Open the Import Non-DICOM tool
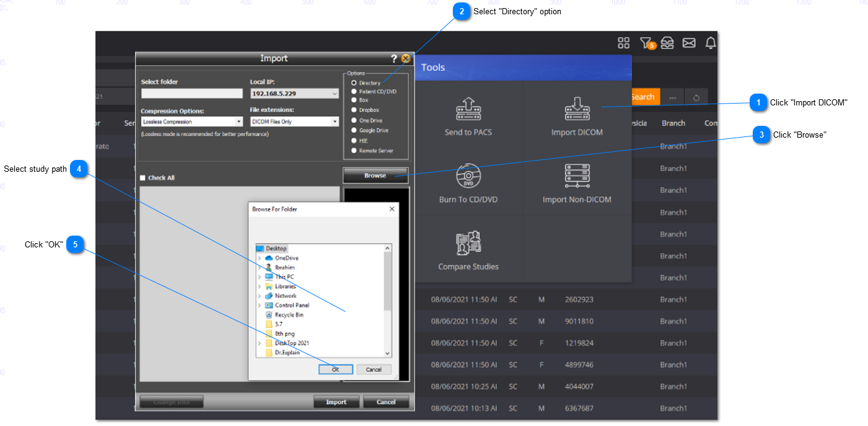Image resolution: width=868 pixels, height=426 pixels. (x=577, y=176)
